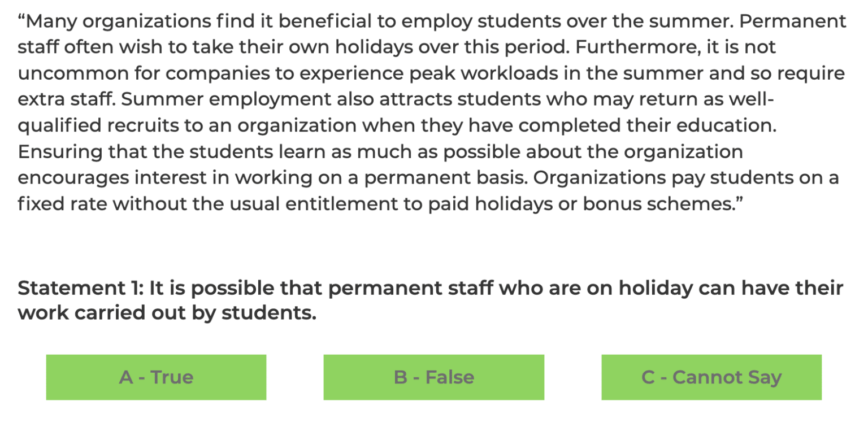Pick the "C - Cannot Say" answer
The height and width of the screenshot is (427, 868).
point(711,377)
